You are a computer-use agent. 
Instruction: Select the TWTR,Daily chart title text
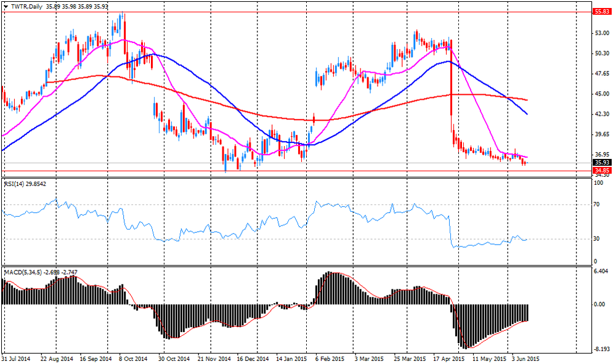[26, 7]
